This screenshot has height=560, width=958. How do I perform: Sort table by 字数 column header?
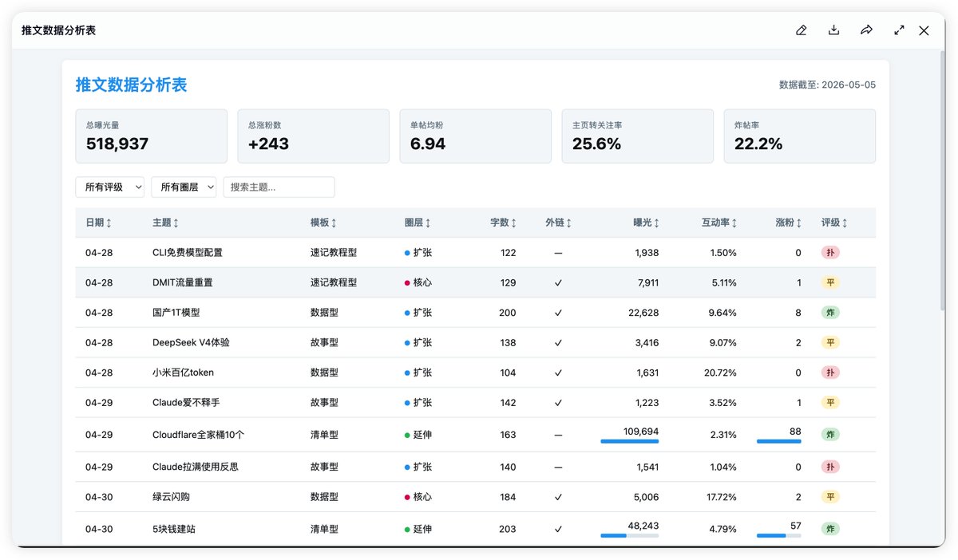[503, 223]
